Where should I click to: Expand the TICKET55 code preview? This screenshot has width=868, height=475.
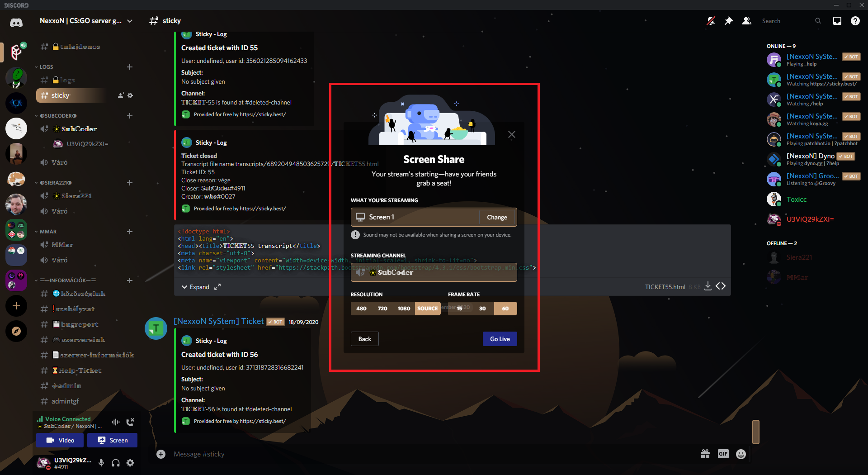tap(195, 287)
